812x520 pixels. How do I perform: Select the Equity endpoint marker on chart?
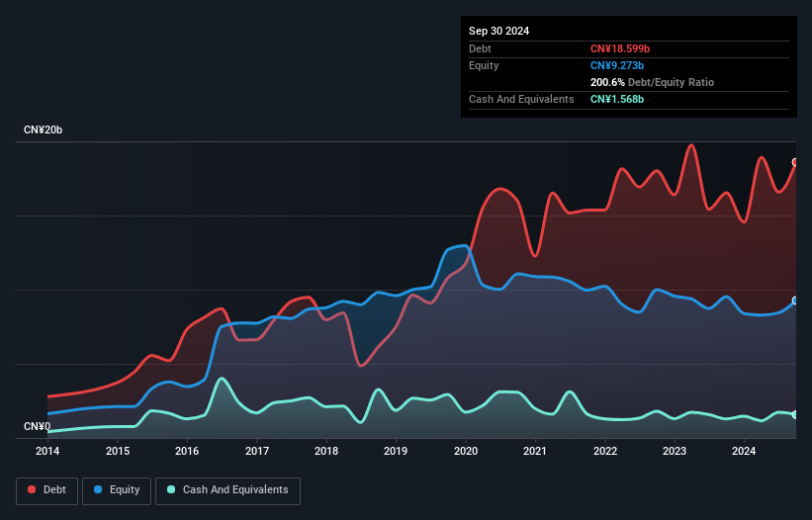click(x=795, y=301)
